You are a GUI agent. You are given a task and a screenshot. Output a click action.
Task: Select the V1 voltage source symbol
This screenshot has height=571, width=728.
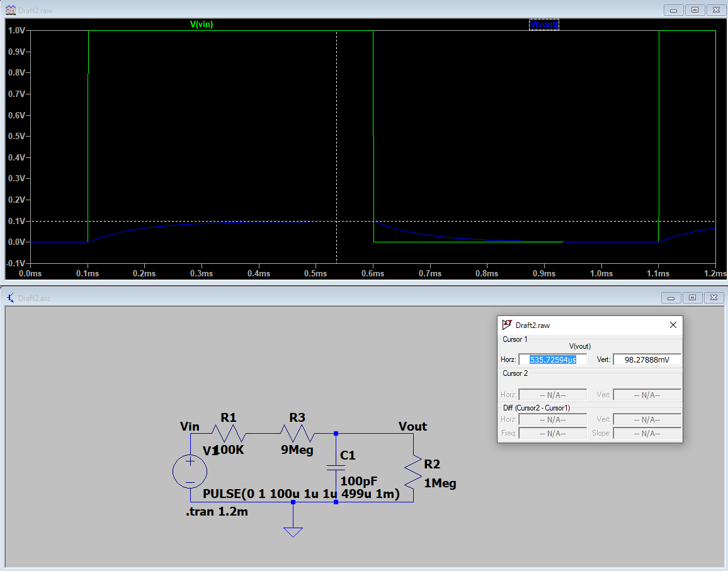(x=190, y=472)
